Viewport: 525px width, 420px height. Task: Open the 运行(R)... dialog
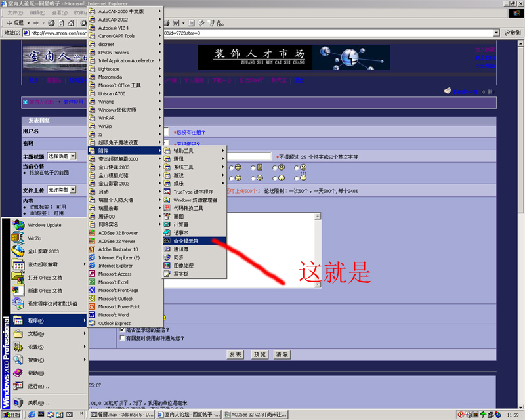[x=49, y=386]
